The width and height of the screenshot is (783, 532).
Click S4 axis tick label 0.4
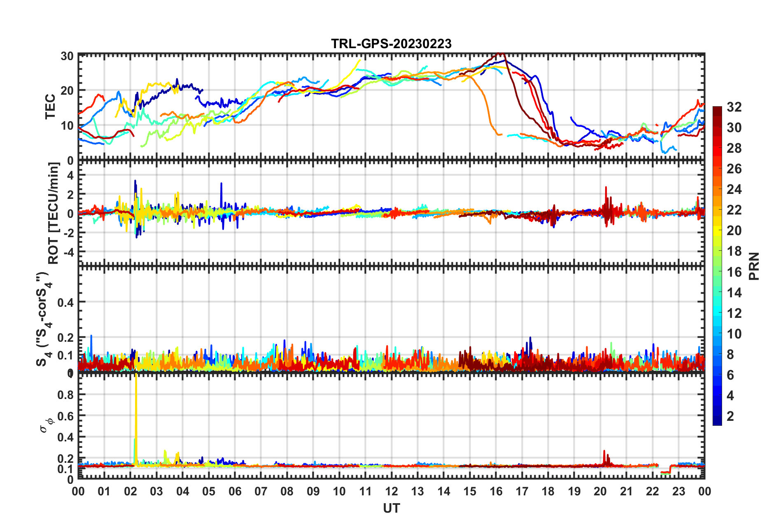point(65,303)
